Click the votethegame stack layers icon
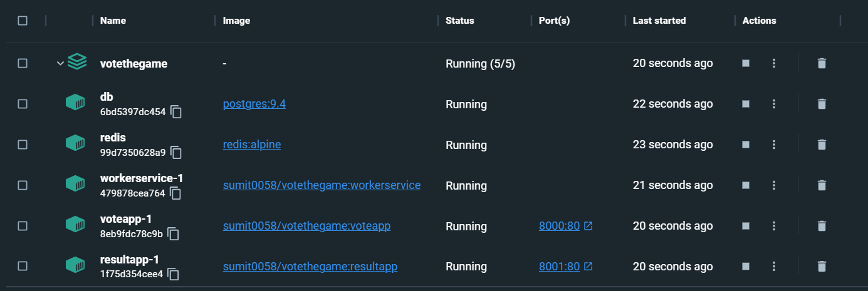Image resolution: width=868 pixels, height=291 pixels. 76,62
